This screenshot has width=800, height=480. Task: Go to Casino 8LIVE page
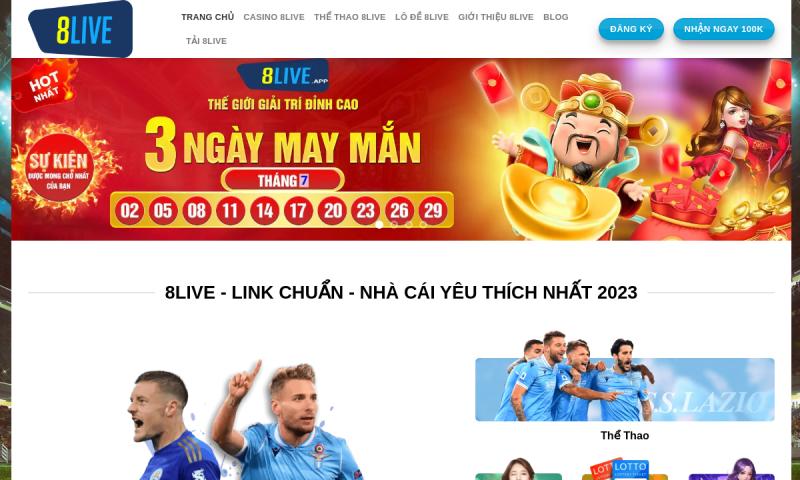273,17
